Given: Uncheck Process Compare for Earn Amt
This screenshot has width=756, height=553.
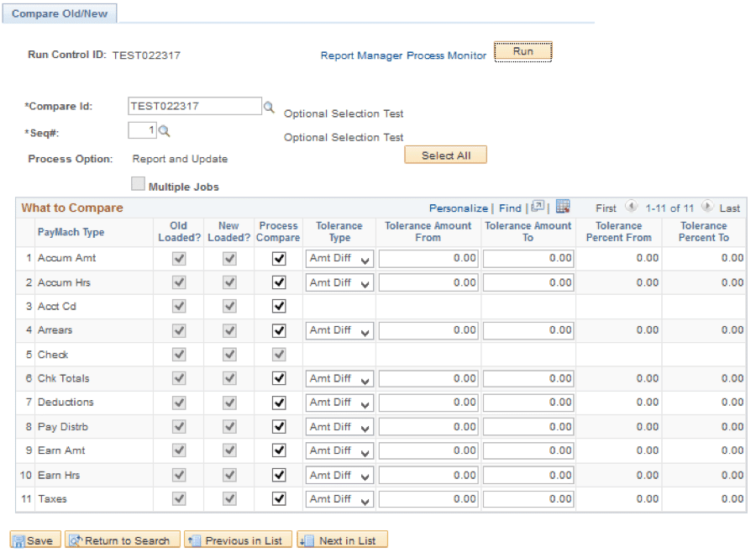Looking at the screenshot, I should 279,450.
